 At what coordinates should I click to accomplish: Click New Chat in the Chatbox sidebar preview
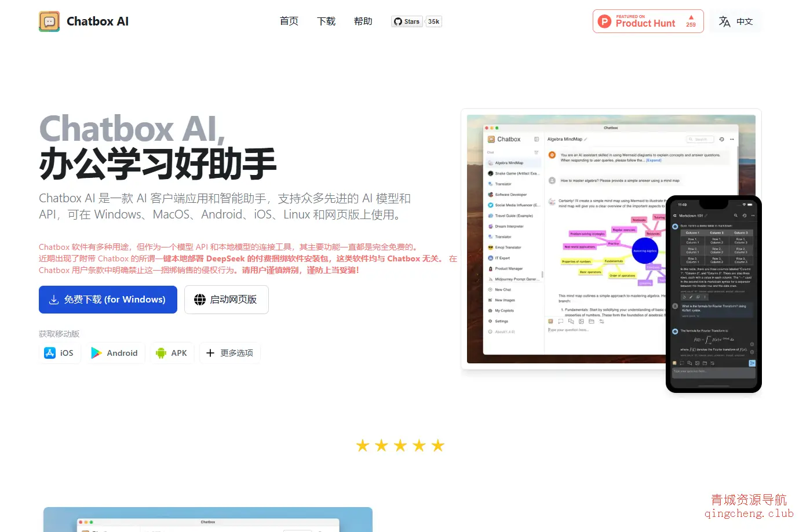tap(502, 289)
